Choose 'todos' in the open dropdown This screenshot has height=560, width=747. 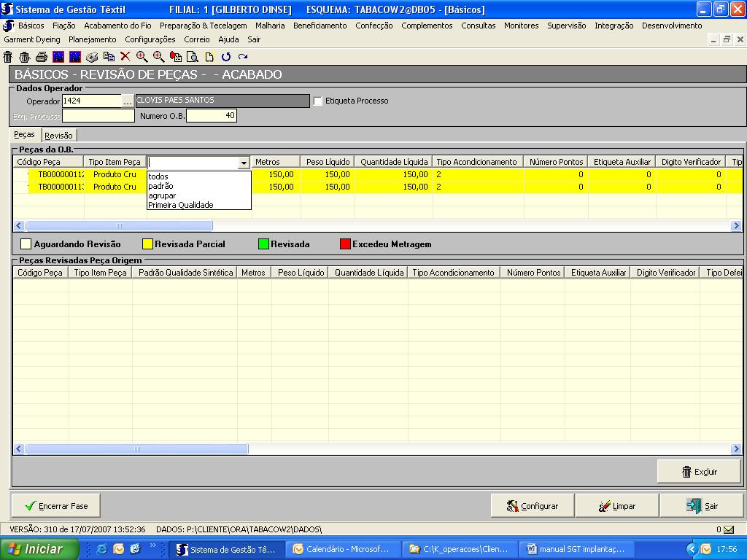point(158,176)
